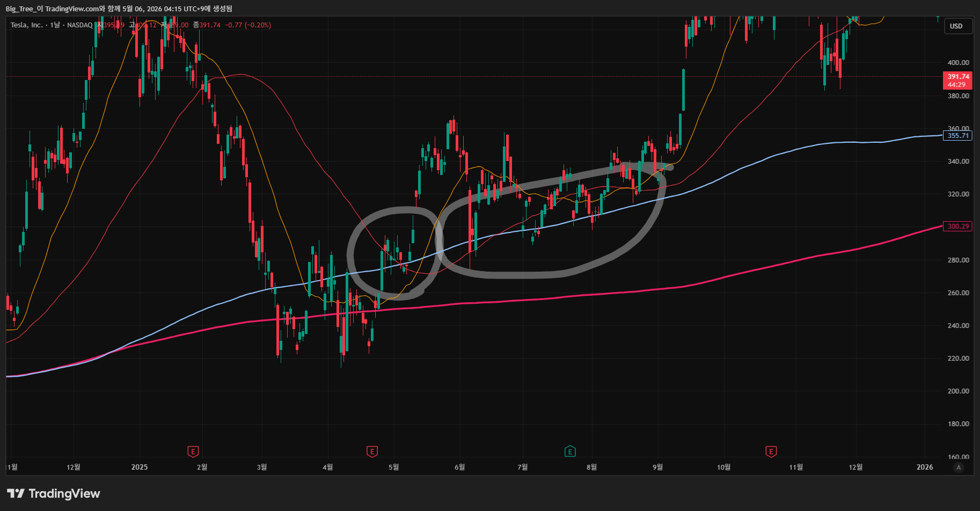Click the TradingView logo
Viewport: 980px width, 511px height.
click(54, 493)
